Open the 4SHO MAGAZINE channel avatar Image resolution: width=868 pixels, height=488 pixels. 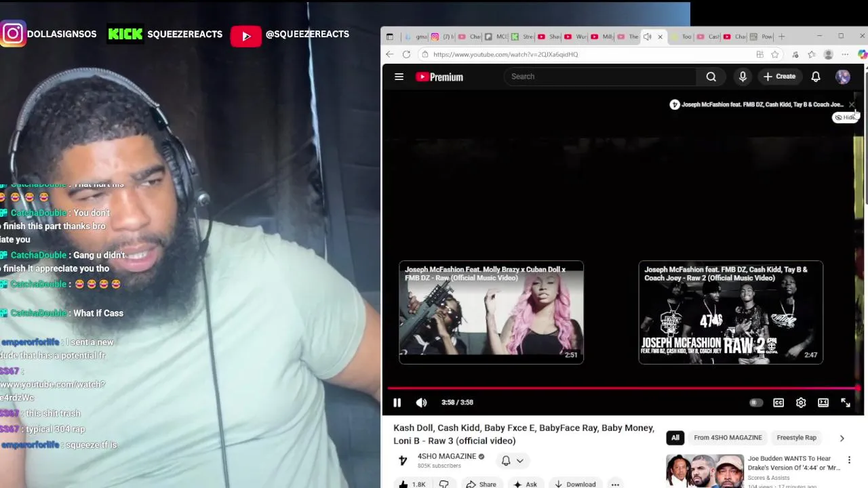(x=403, y=460)
